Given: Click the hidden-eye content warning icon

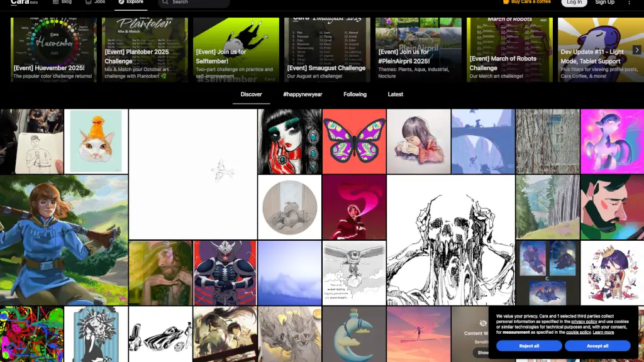Looking at the screenshot, I should click(483, 323).
